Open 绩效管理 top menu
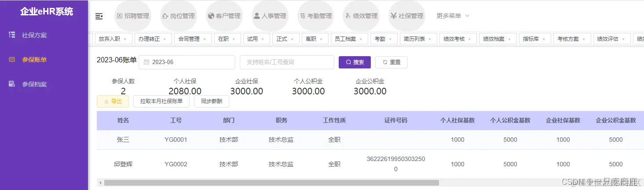644x190 pixels. tap(361, 16)
